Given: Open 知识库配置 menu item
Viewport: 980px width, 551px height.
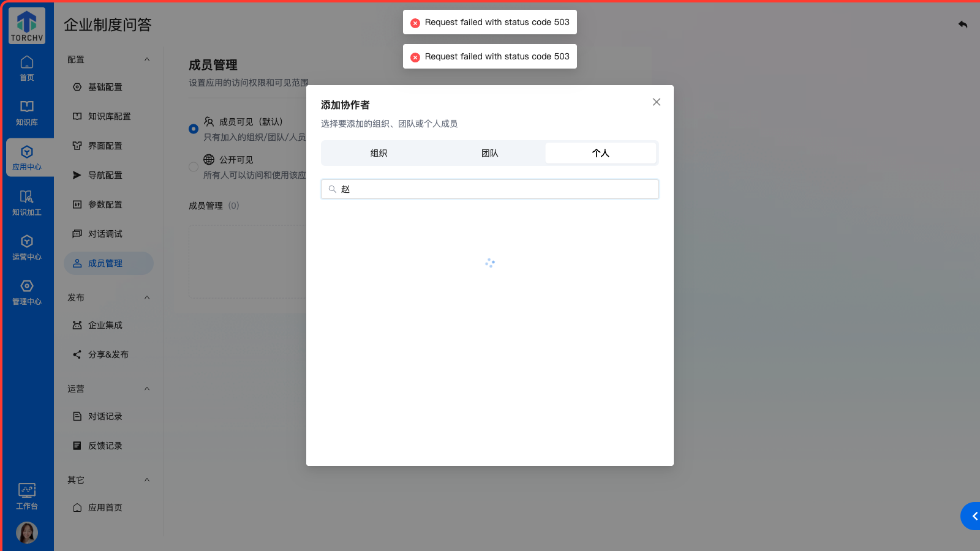Looking at the screenshot, I should (109, 116).
